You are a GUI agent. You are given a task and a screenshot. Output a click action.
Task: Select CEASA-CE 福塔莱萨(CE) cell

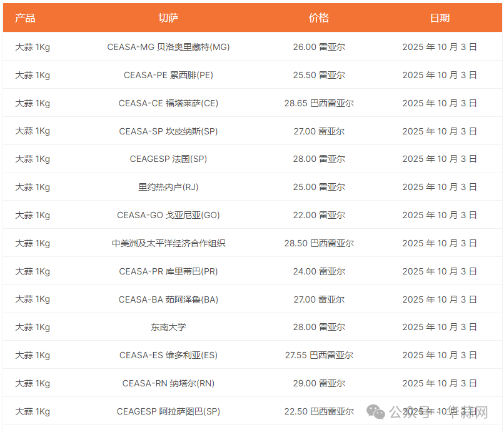pyautogui.click(x=168, y=103)
